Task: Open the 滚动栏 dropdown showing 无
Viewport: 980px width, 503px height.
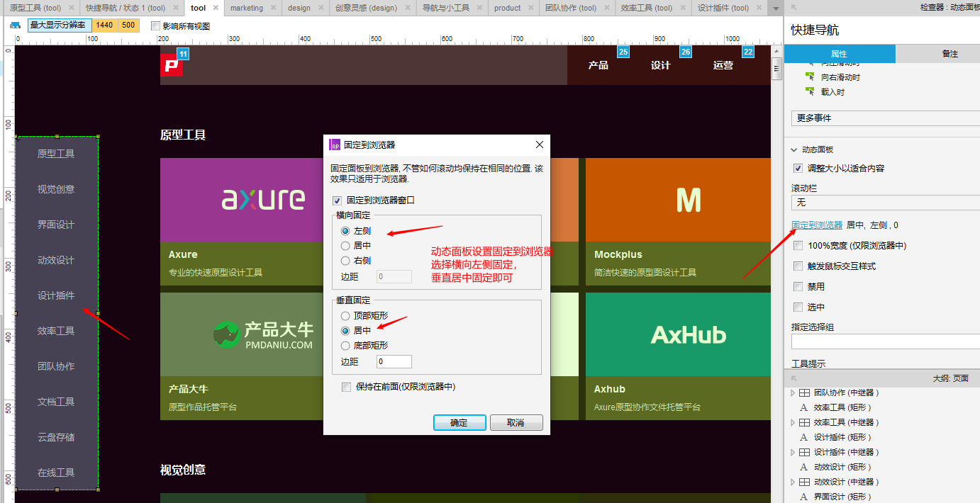Action: point(886,203)
